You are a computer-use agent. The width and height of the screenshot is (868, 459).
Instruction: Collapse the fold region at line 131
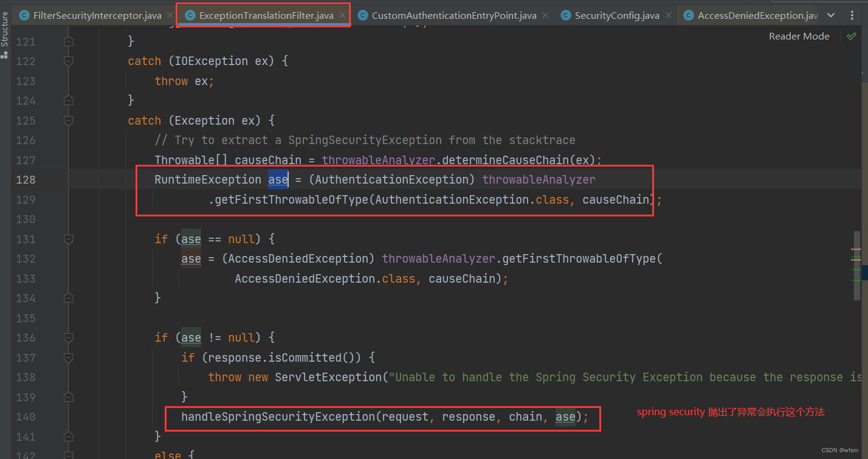[68, 239]
